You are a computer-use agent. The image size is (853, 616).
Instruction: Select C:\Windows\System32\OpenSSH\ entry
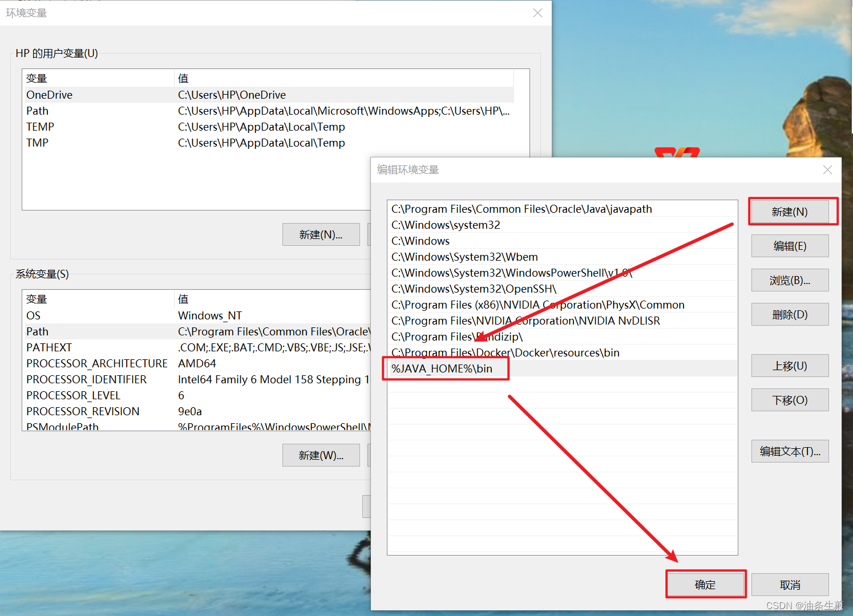[x=562, y=289]
